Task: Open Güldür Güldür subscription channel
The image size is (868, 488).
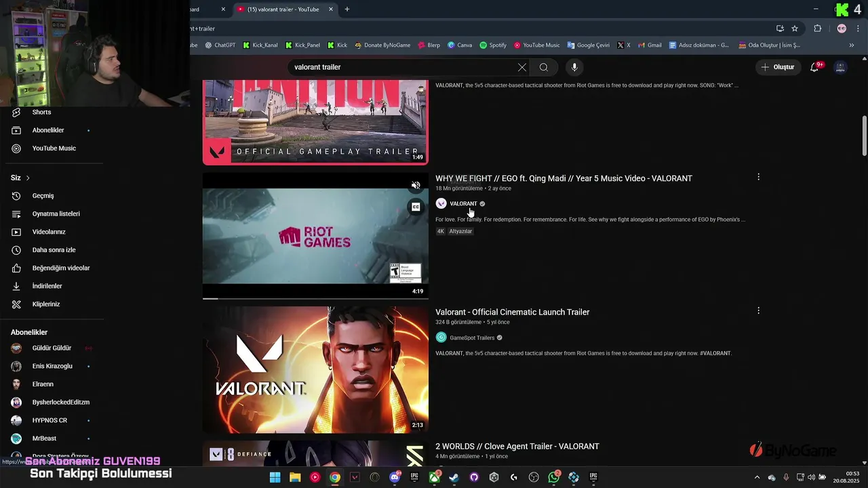Action: [52, 348]
